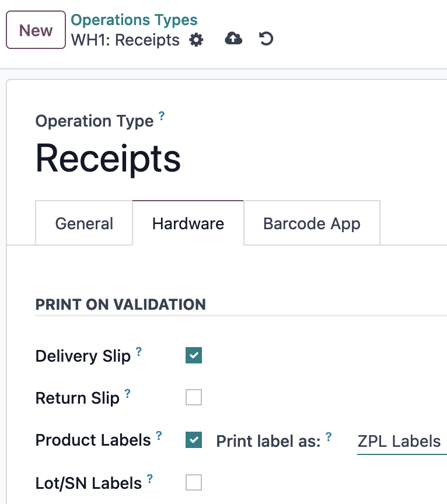Select the Hardware tab
447x504 pixels.
point(188,223)
